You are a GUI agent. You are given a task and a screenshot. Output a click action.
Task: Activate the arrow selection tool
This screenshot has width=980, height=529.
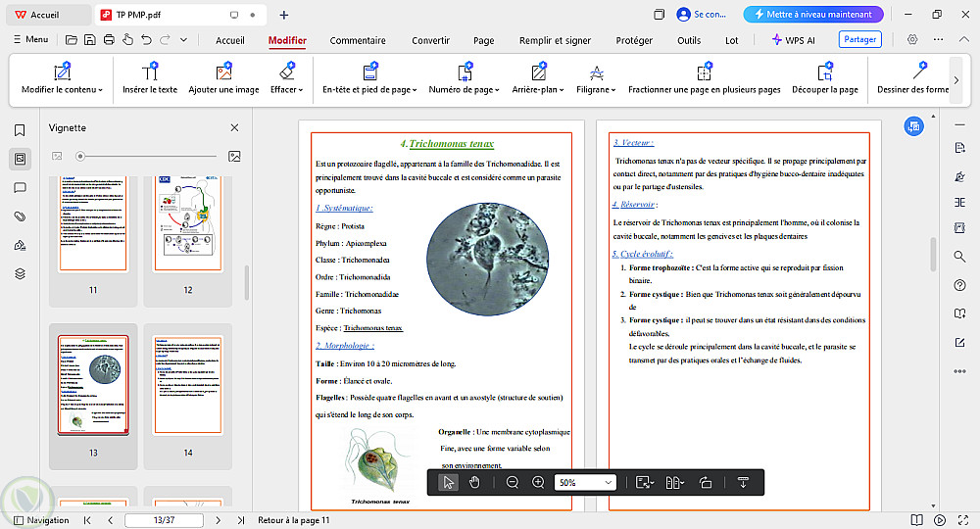[x=448, y=482]
